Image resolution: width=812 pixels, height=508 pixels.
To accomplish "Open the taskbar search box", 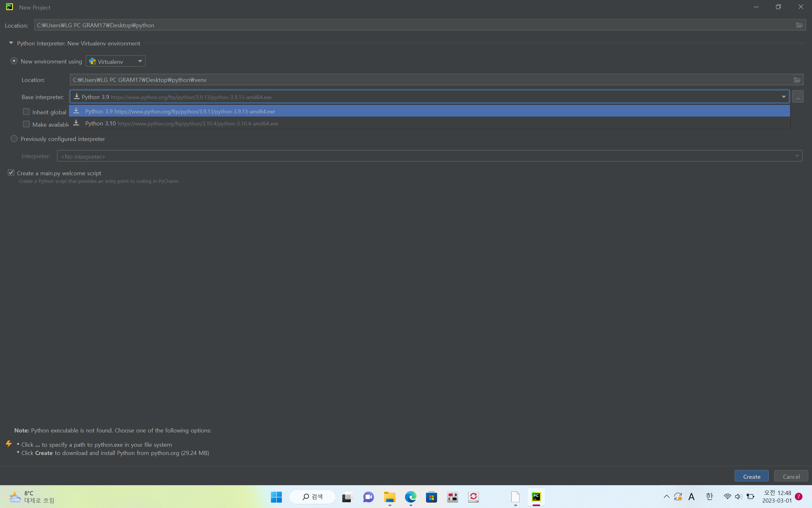I will [312, 497].
